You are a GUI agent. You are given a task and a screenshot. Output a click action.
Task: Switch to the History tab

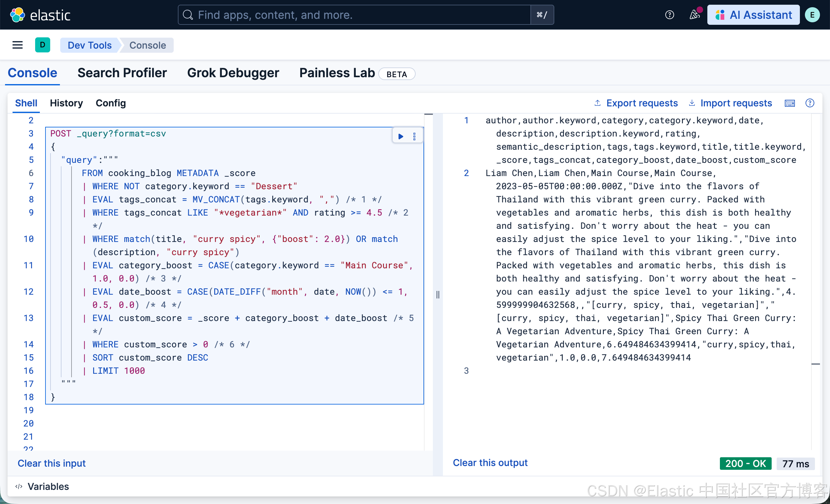[x=67, y=103]
